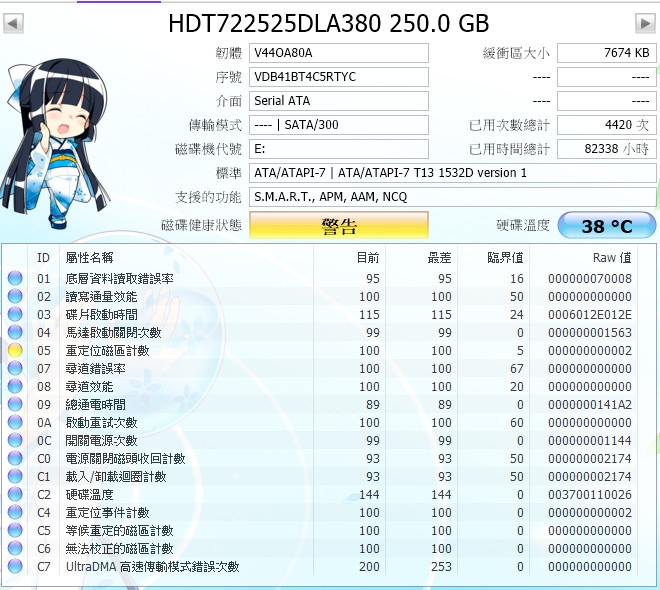The width and height of the screenshot is (660, 590).
Task: Click the transfer mode field SATA/300
Action: coord(339,125)
